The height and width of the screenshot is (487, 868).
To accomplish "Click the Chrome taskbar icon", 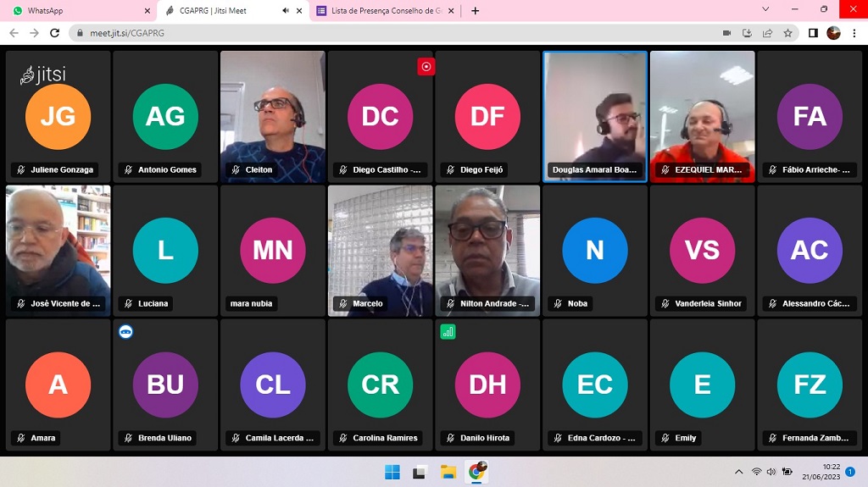I will coord(476,472).
